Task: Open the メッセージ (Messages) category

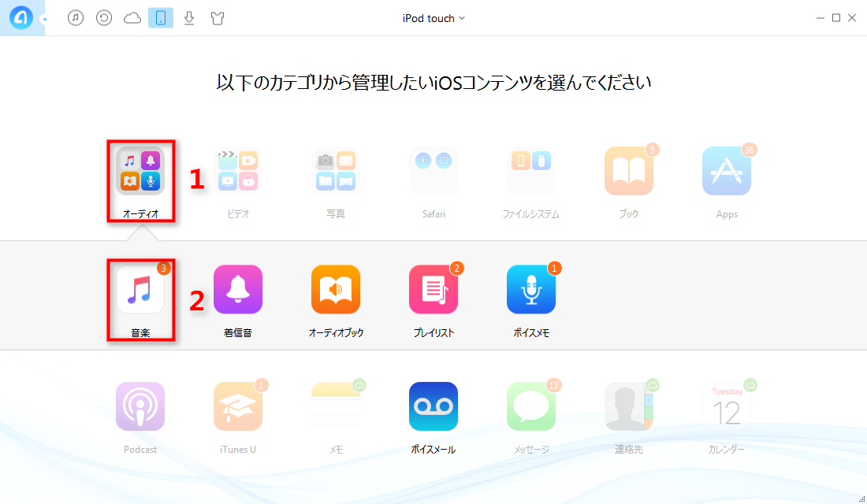Action: coord(530,406)
